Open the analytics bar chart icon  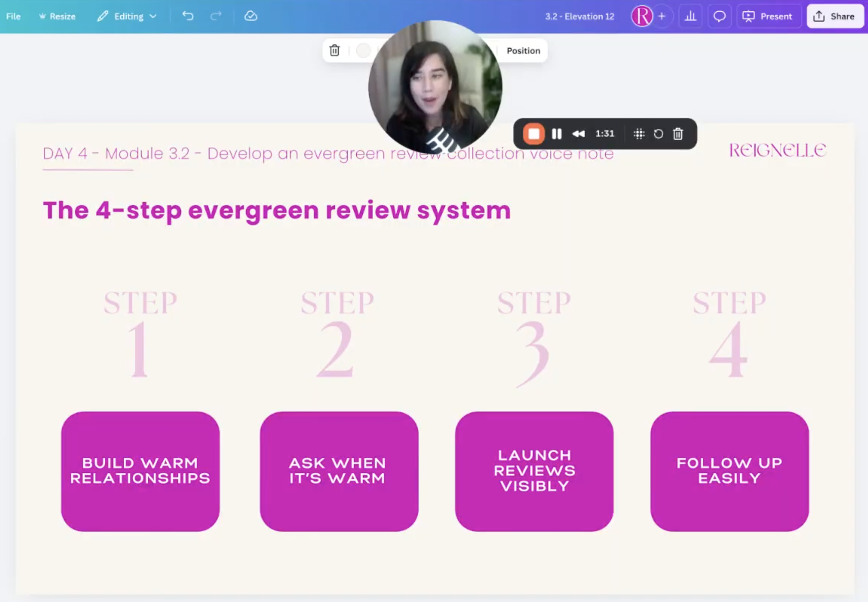pos(690,16)
